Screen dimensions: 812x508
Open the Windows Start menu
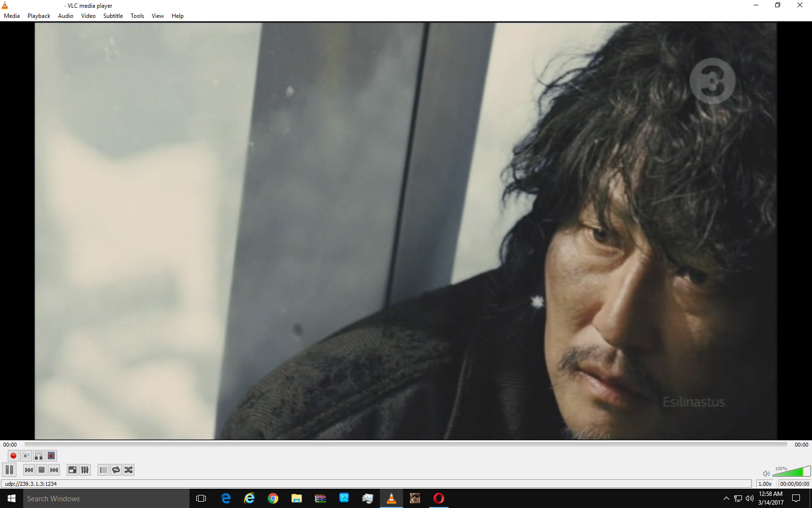(x=12, y=498)
